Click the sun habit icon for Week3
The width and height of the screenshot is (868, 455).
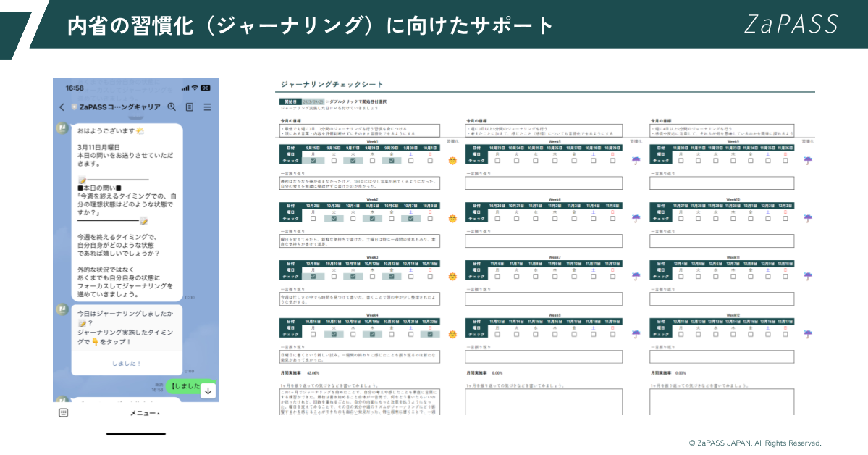pyautogui.click(x=452, y=276)
